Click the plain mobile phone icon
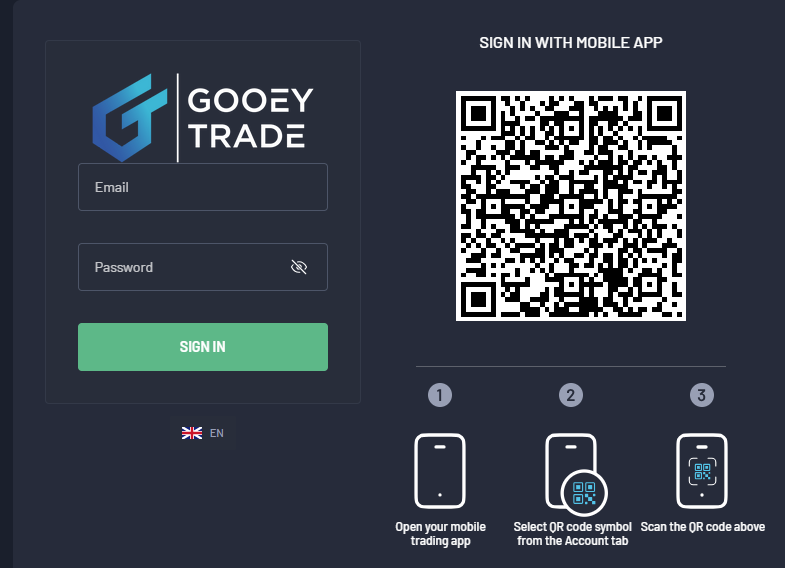The height and width of the screenshot is (568, 785). (x=440, y=471)
